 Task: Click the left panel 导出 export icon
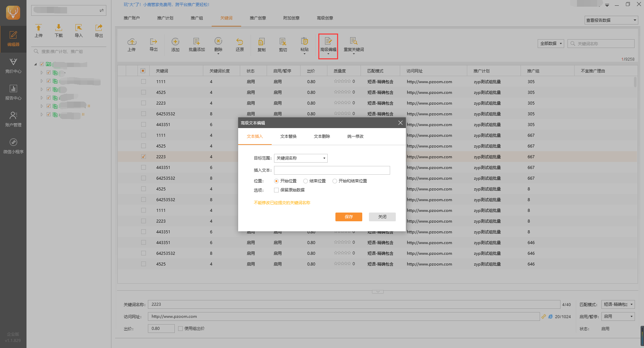tap(99, 27)
